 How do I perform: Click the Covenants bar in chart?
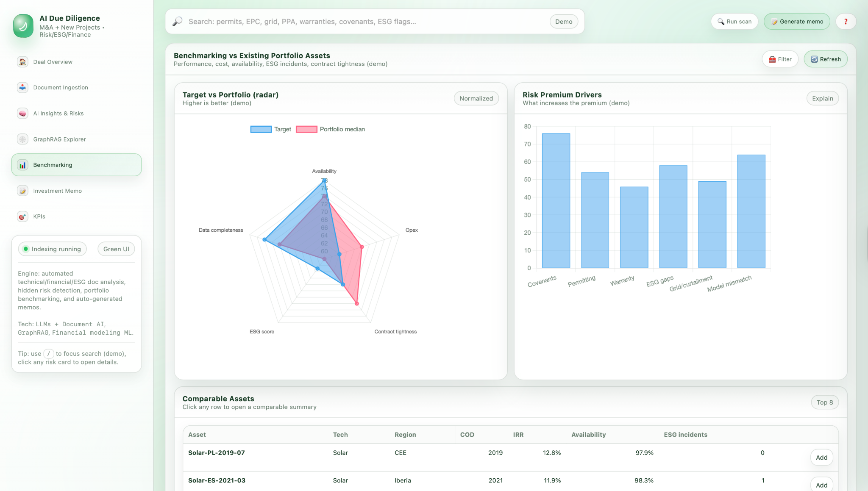[x=556, y=201]
